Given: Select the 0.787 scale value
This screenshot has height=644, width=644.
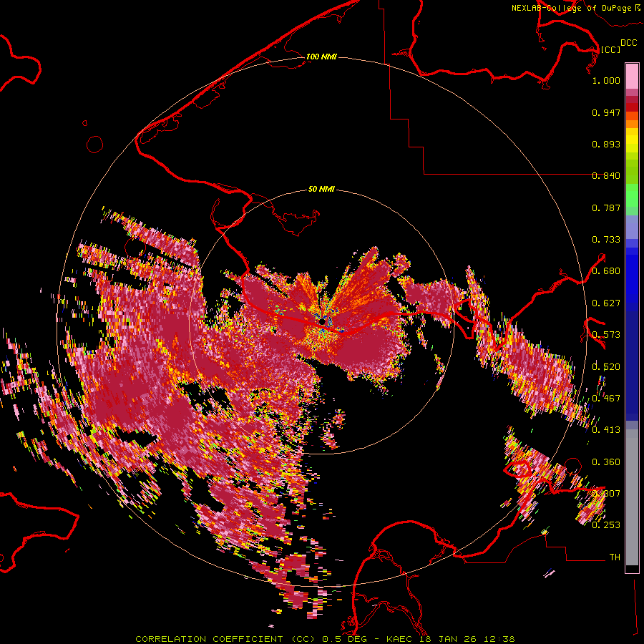Looking at the screenshot, I should click(606, 208).
